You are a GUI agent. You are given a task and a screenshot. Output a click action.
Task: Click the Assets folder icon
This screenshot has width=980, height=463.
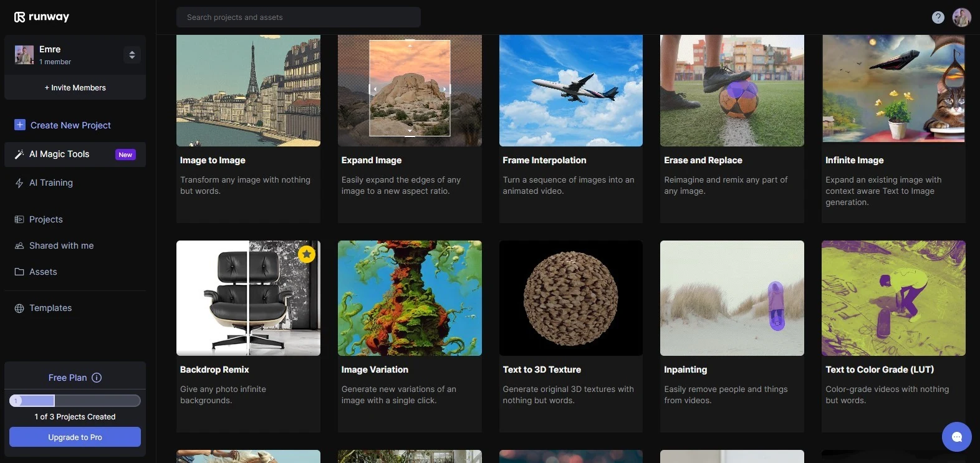coord(19,272)
